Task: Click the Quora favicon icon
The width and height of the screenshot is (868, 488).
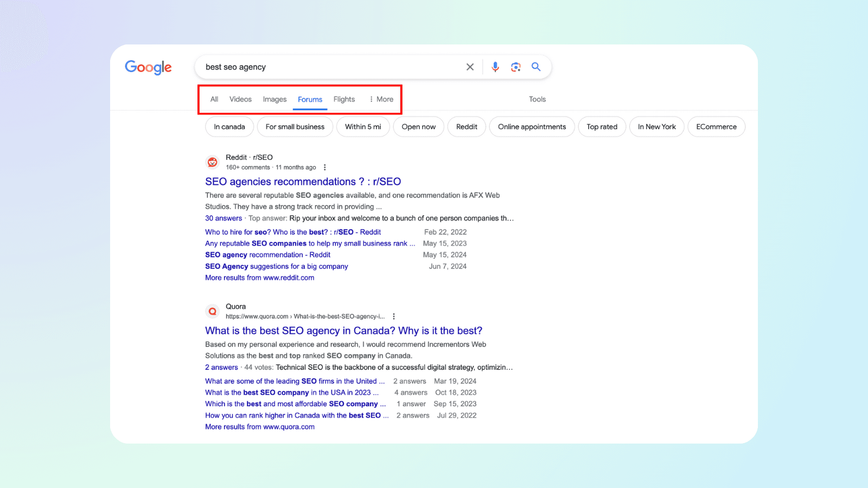Action: (x=213, y=311)
